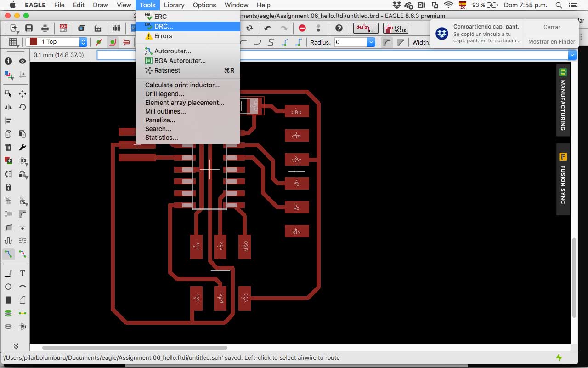This screenshot has height=368, width=588.
Task: Click the Undo arrow icon
Action: [267, 28]
